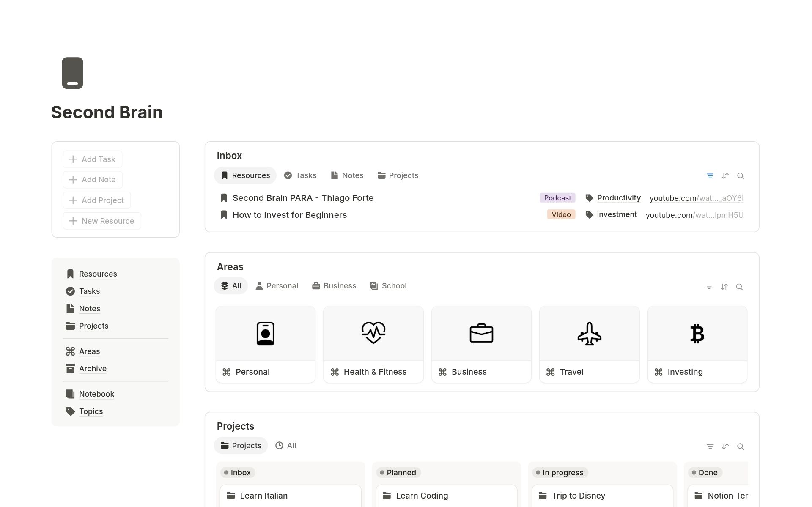Open the Archive link in sidebar

click(x=93, y=369)
